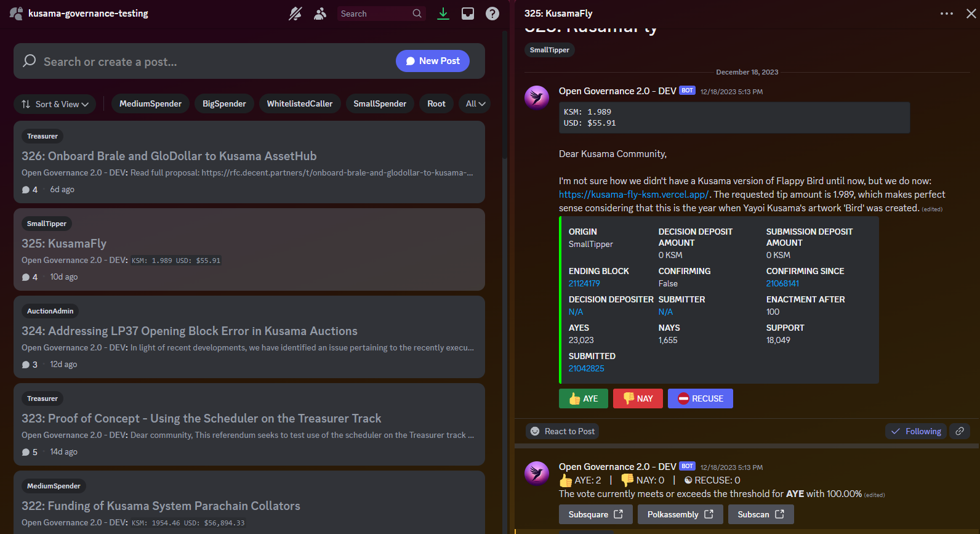This screenshot has height=534, width=980.
Task: Vote NAY on the referendum
Action: point(638,398)
